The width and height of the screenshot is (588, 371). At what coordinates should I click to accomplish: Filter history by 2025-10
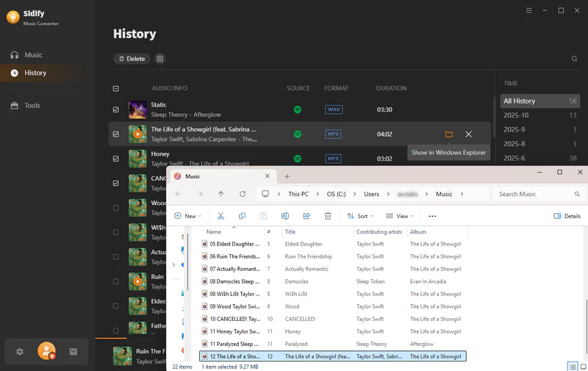pos(540,115)
